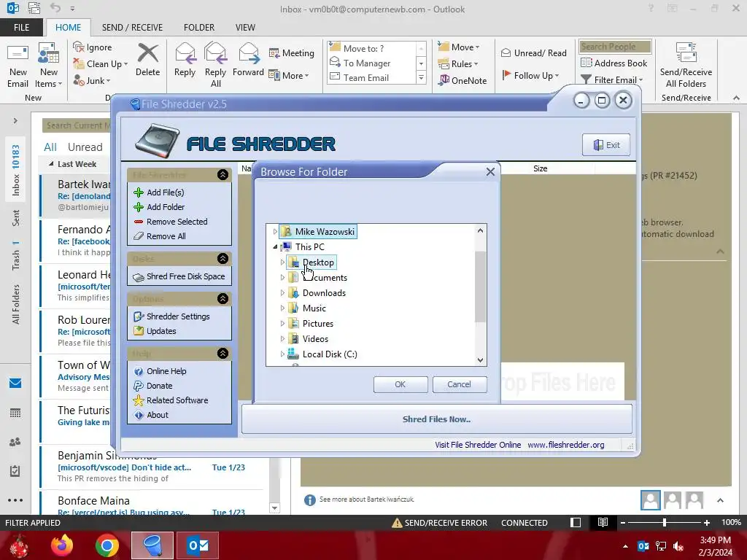Click zoom in plus on status bar
747x560 pixels.
coord(707,523)
